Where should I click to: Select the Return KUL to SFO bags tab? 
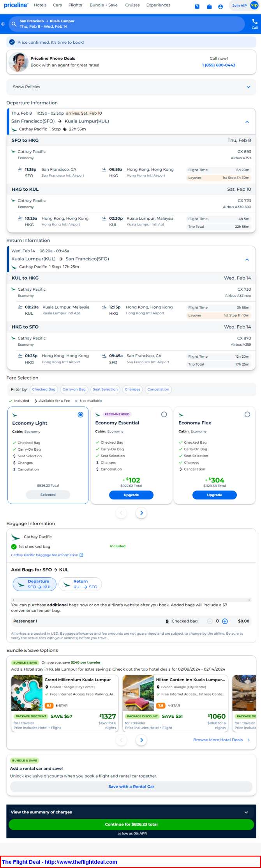coord(80,584)
